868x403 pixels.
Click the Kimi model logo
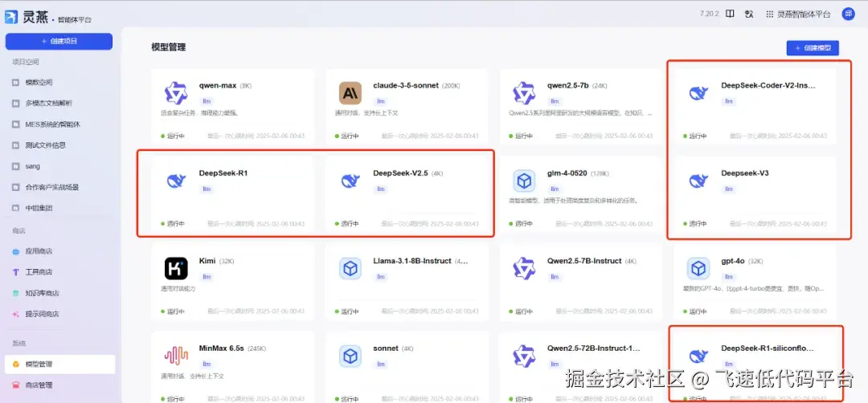(176, 269)
